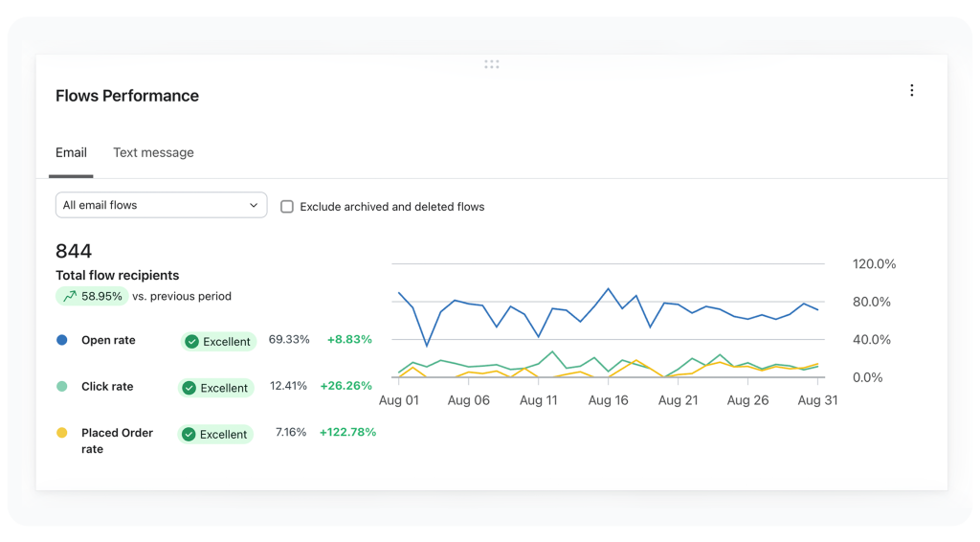Image resolution: width=980 pixels, height=542 pixels.
Task: Click the green checkmark in Click rate's Excellent badge
Action: pyautogui.click(x=189, y=388)
